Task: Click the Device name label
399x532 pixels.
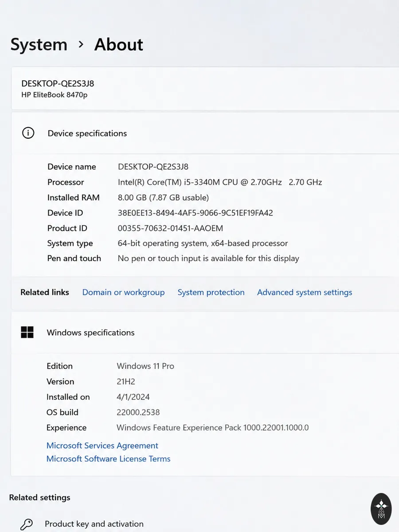Action: pos(72,167)
